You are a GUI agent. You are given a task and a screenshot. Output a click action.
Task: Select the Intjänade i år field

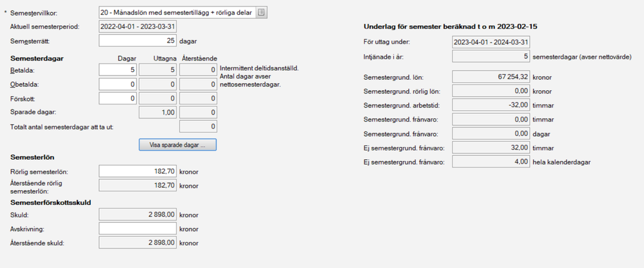click(x=491, y=57)
